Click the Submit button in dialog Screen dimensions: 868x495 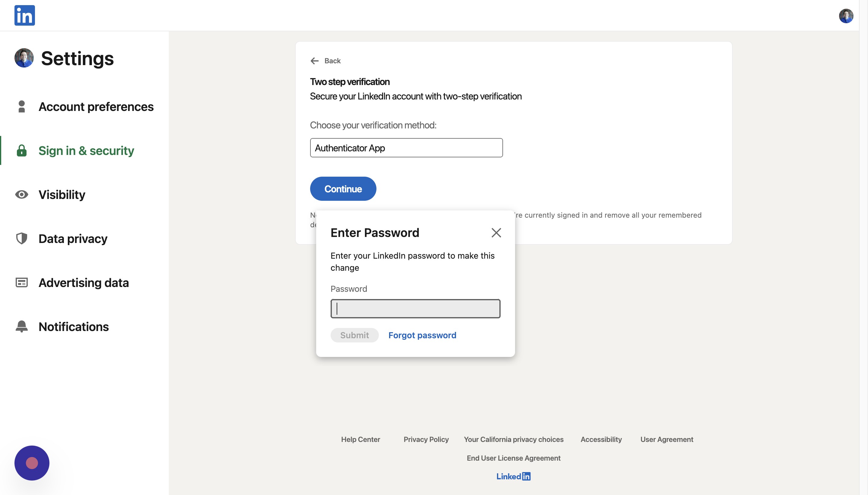pyautogui.click(x=354, y=335)
